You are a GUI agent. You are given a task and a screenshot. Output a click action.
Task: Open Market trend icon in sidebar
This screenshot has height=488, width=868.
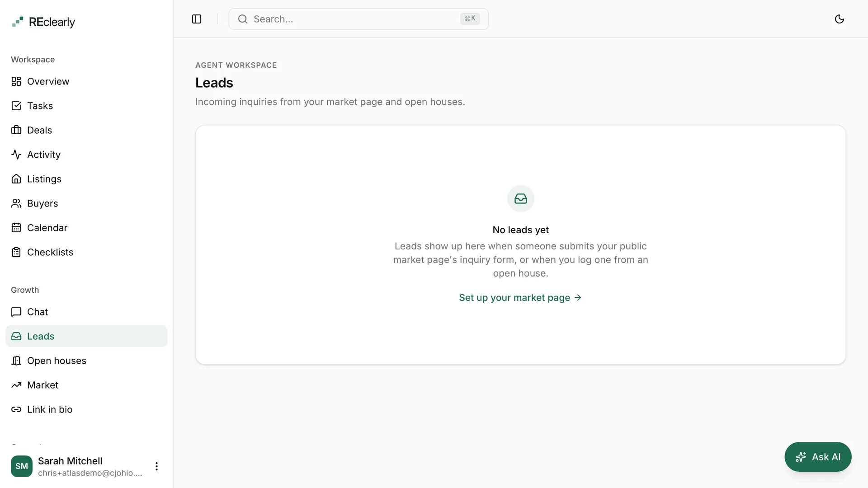tap(16, 385)
